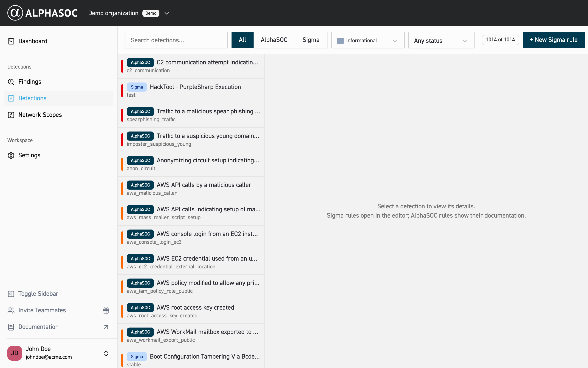Open HackTool - PurpleSharp Execution rule
This screenshot has width=588, height=368.
coord(191,91)
